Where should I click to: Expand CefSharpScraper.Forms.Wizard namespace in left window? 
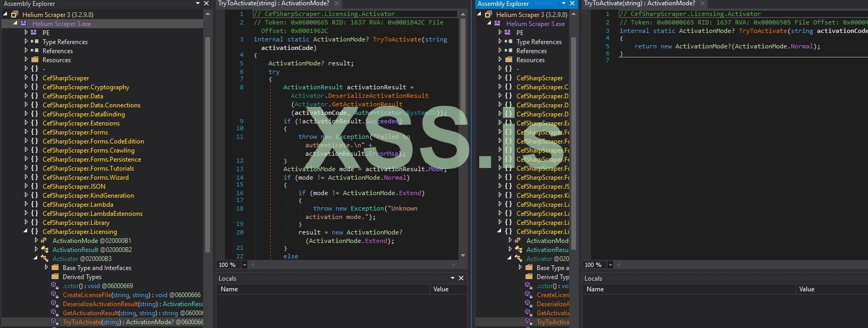(26, 178)
